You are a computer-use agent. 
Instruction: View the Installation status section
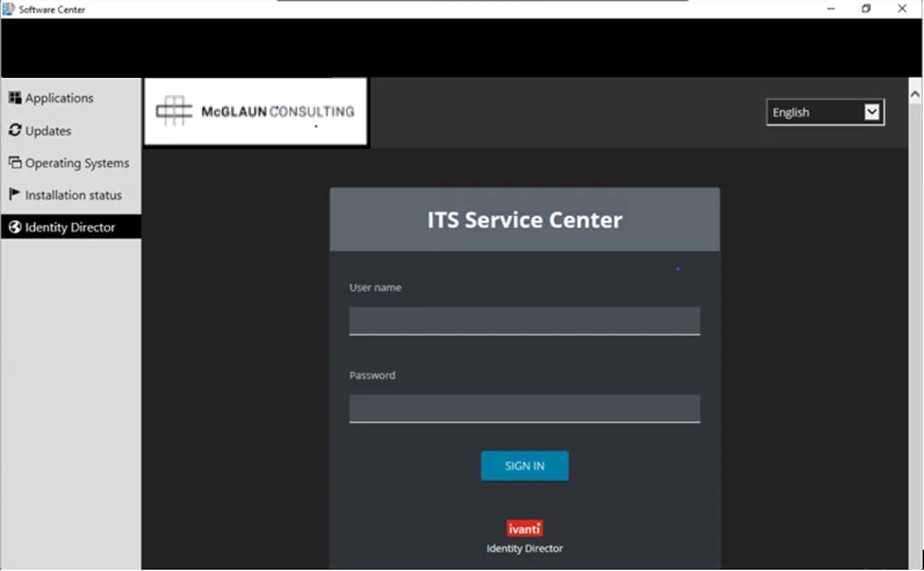pyautogui.click(x=71, y=194)
